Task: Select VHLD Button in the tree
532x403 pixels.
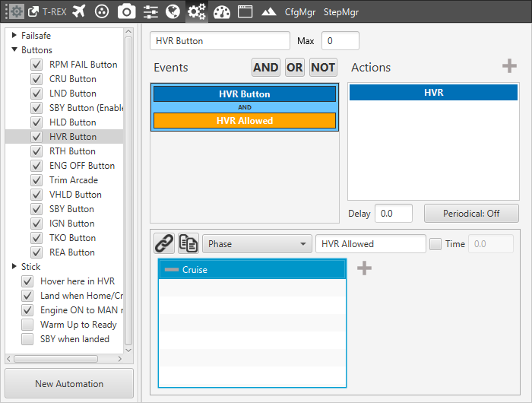Action: click(75, 195)
